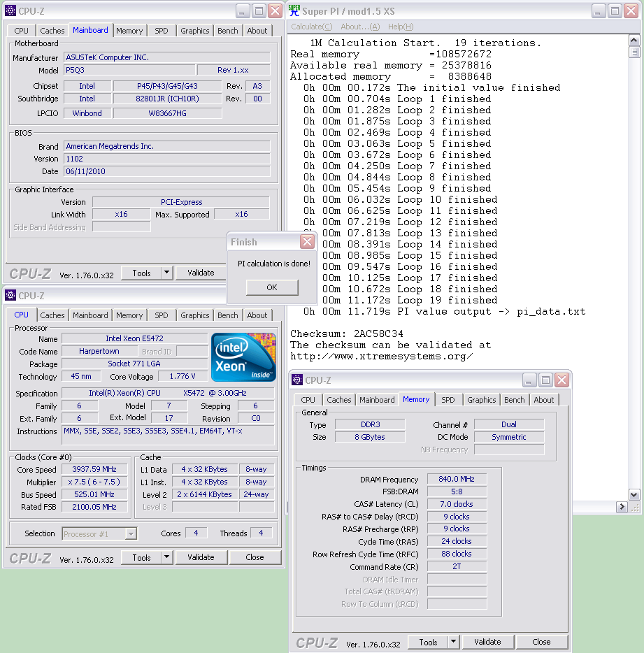Click Validate button in Memory window
The image size is (644, 653).
pos(487,642)
